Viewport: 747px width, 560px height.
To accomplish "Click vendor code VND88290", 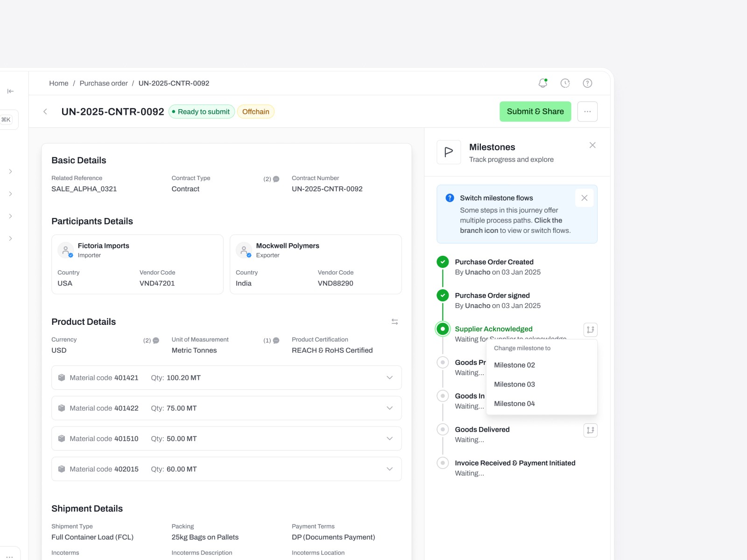I will point(335,283).
